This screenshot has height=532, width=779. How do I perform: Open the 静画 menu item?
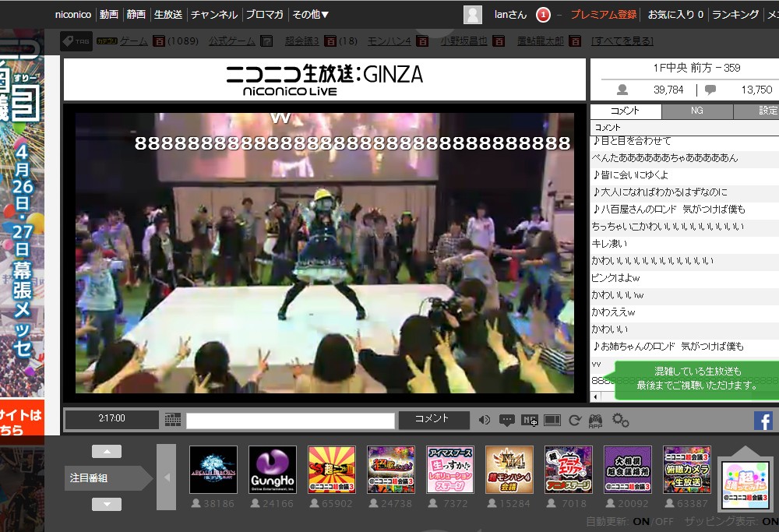tap(136, 14)
